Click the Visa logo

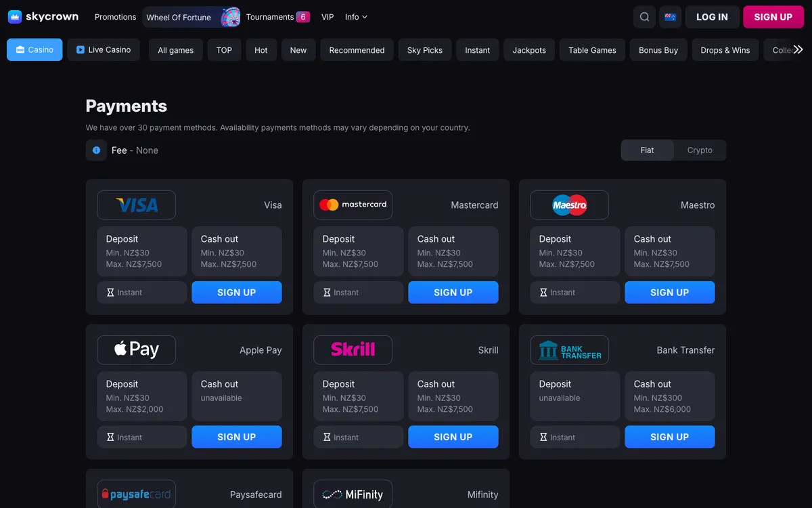pos(136,205)
